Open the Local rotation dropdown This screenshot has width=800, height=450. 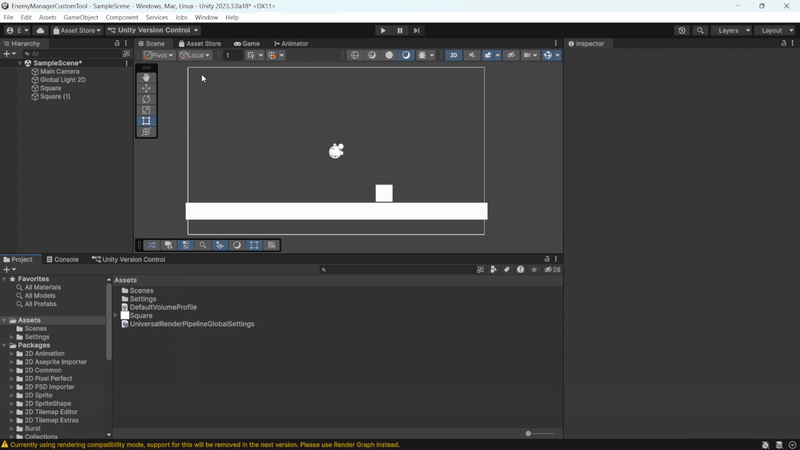195,55
